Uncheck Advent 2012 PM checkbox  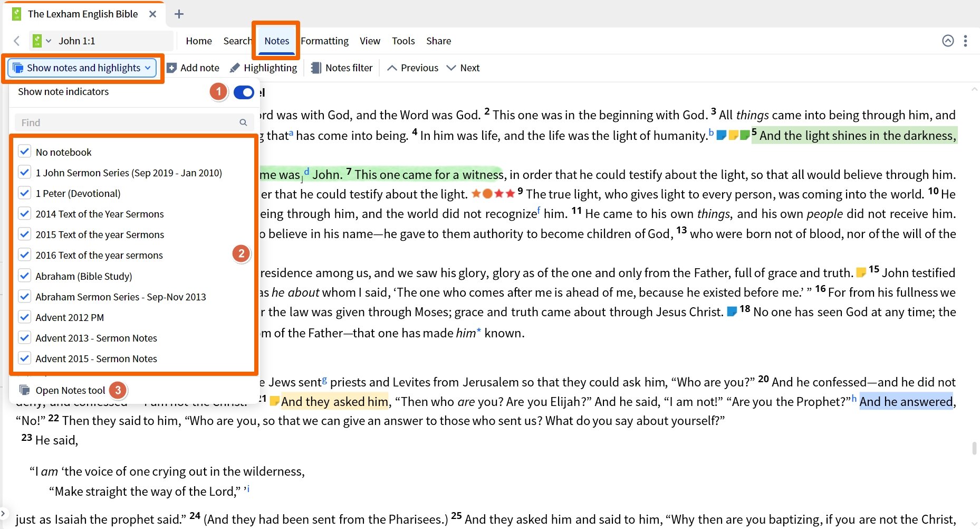click(x=24, y=317)
